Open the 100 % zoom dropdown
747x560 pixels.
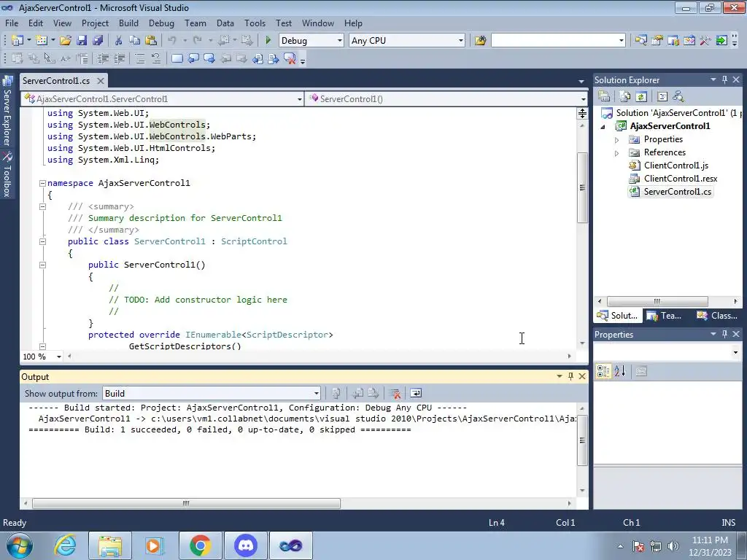59,357
